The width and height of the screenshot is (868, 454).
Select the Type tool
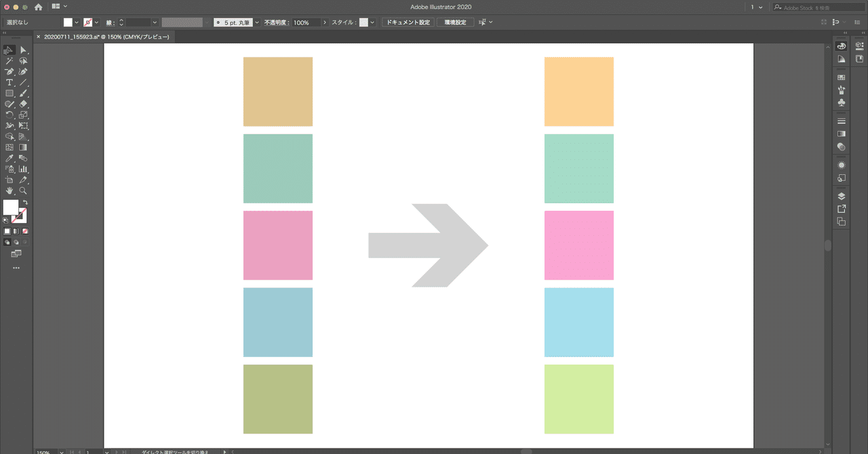pos(9,82)
